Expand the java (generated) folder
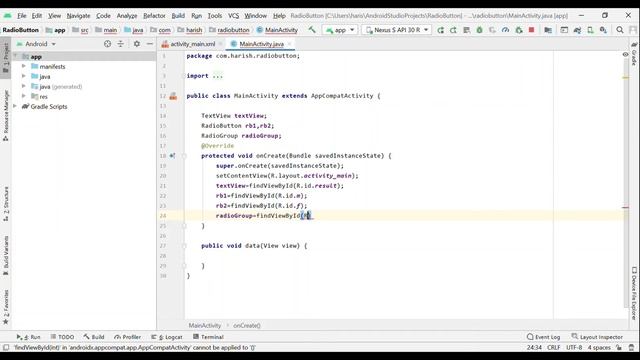640x360 pixels. 24,86
